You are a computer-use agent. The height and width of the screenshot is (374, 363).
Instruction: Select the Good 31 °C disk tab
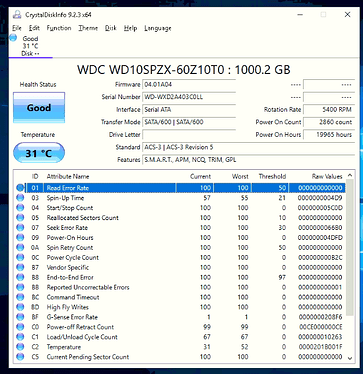(x=30, y=46)
